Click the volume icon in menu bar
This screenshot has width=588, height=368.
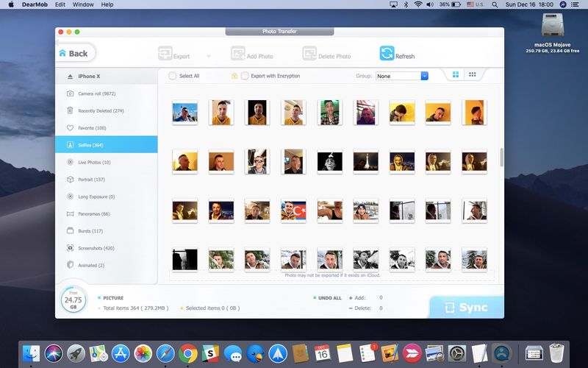[x=430, y=4]
